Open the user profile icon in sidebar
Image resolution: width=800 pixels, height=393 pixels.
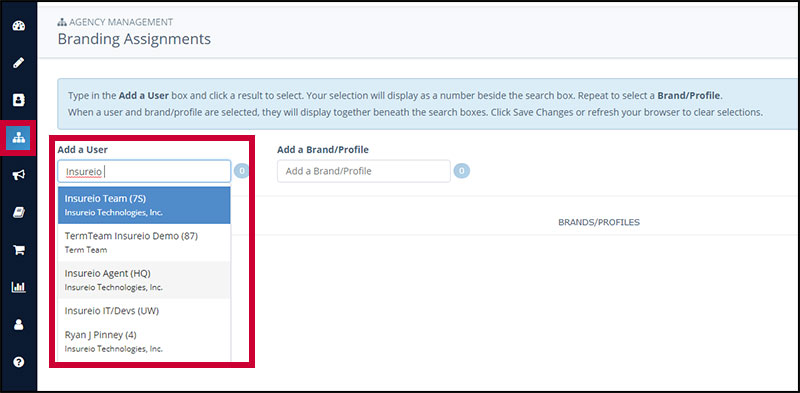click(x=18, y=325)
